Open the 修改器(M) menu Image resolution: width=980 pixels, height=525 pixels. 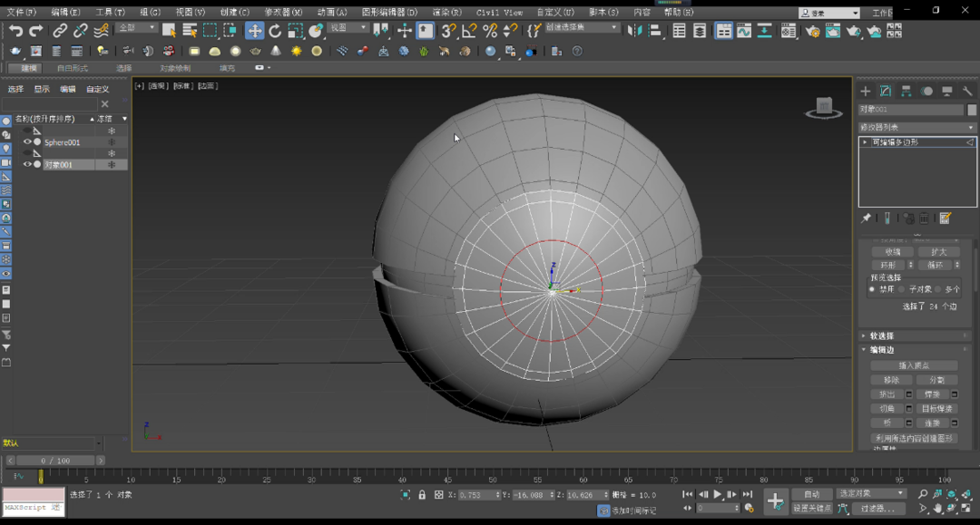(x=283, y=13)
